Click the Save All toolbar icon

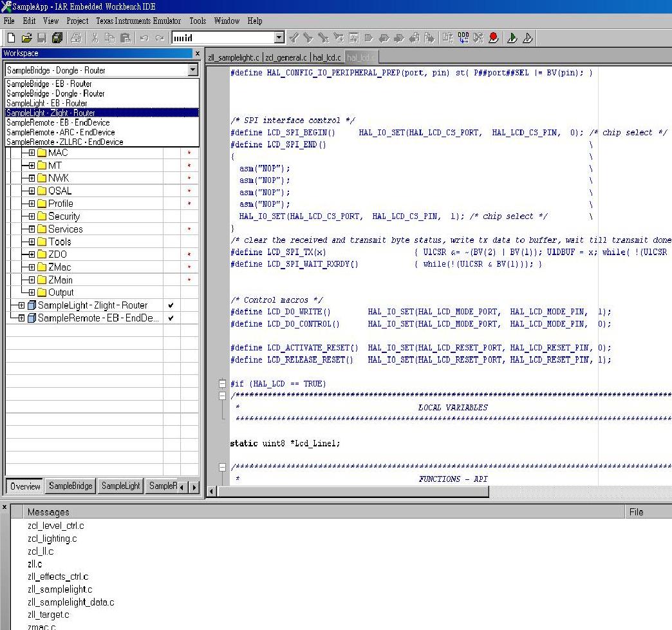(57, 38)
